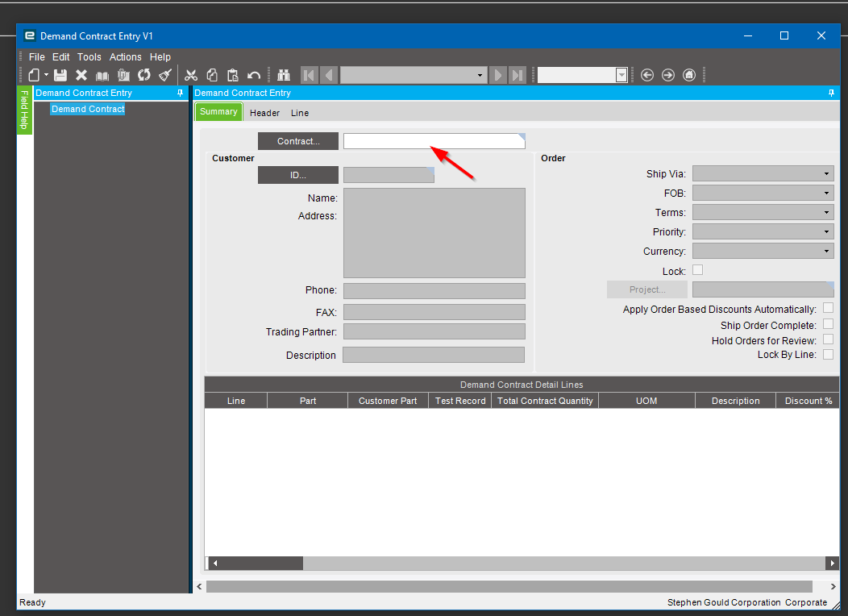The height and width of the screenshot is (616, 848).
Task: Switch to the Summary tab
Action: (x=218, y=111)
